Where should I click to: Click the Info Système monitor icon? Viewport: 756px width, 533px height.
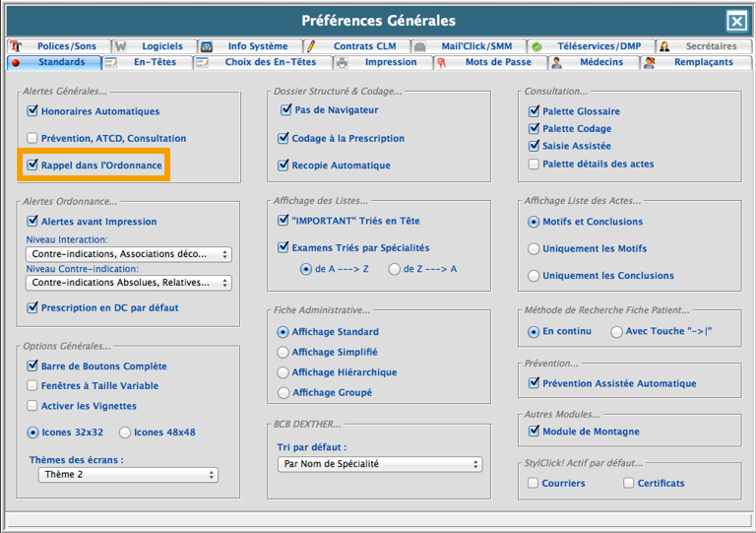[x=207, y=46]
